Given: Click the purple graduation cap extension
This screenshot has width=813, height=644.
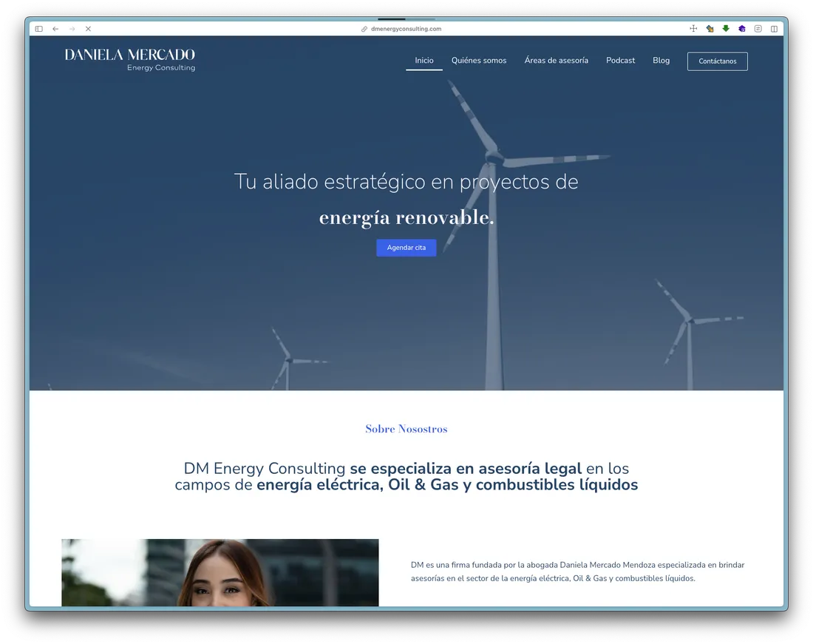Looking at the screenshot, I should point(742,29).
